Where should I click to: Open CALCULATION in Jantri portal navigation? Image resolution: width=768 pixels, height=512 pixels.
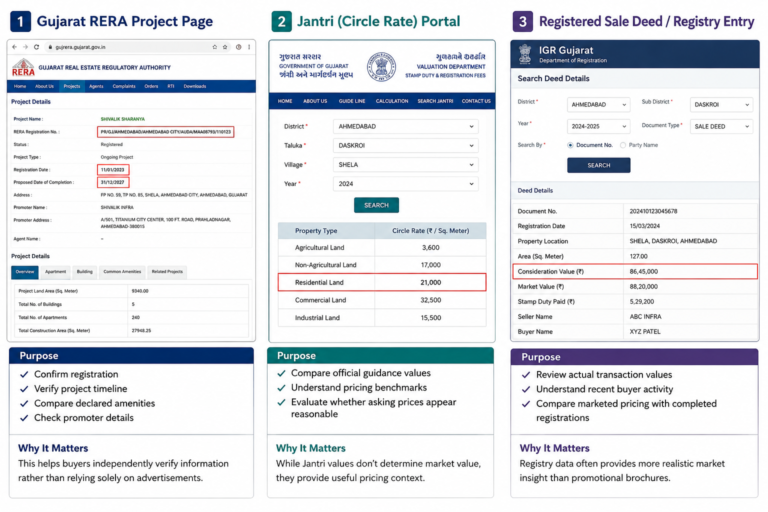[x=392, y=101]
